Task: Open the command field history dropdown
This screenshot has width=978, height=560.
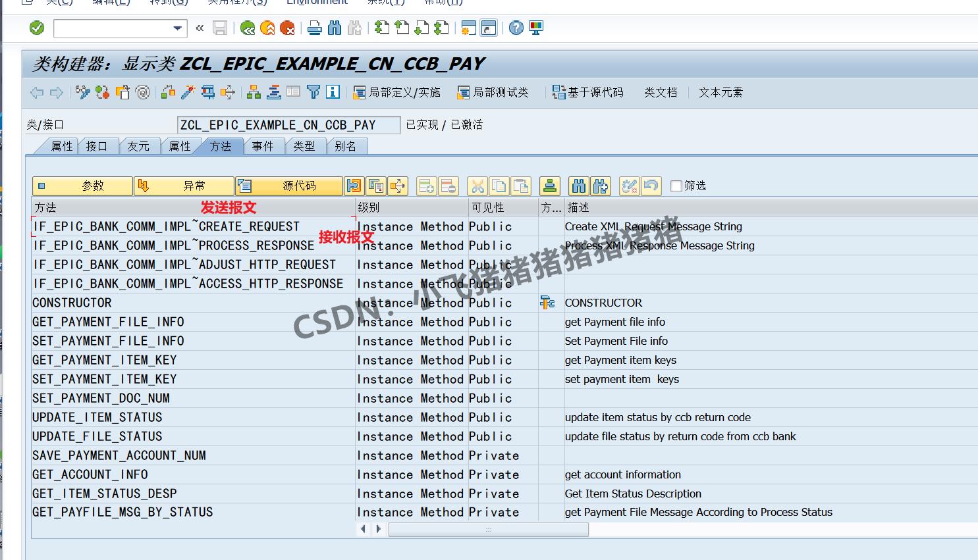Action: coord(176,28)
